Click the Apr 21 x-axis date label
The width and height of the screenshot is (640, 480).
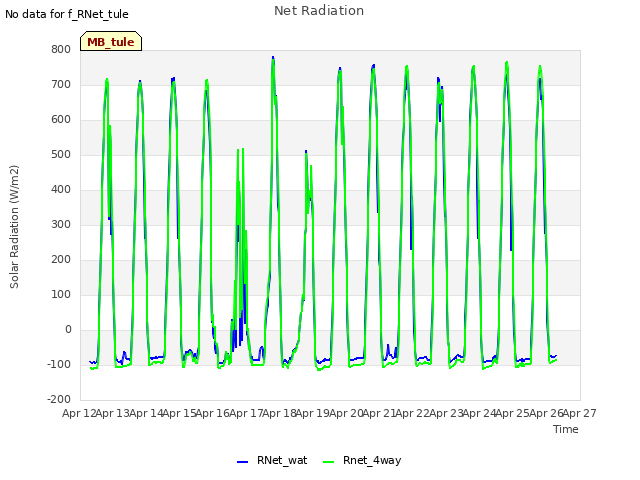pyautogui.click(x=379, y=413)
